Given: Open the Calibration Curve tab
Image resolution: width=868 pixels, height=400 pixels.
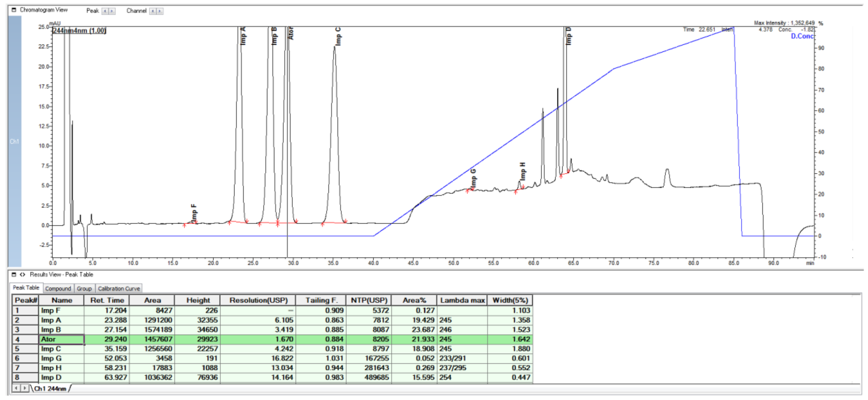Looking at the screenshot, I should (x=119, y=288).
